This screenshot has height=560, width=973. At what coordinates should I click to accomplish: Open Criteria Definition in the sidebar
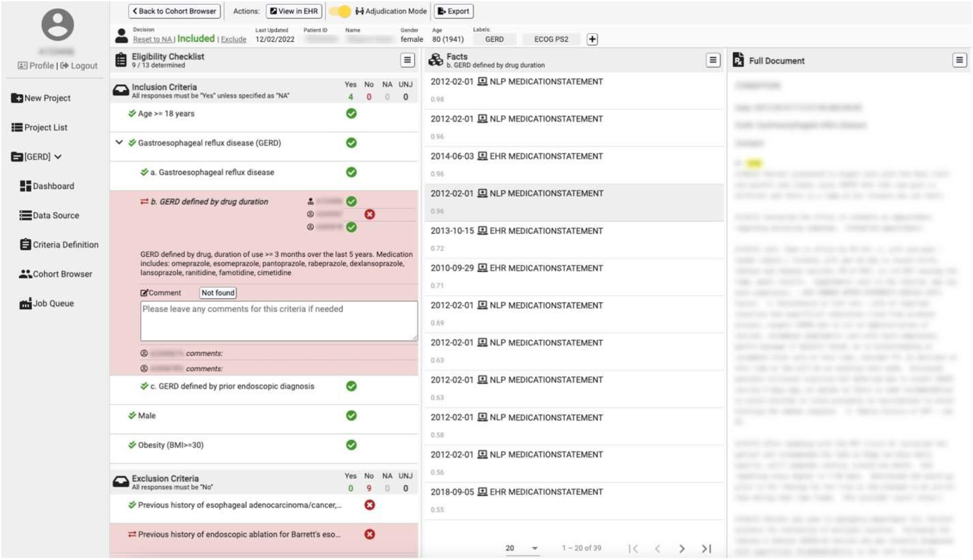coord(59,245)
